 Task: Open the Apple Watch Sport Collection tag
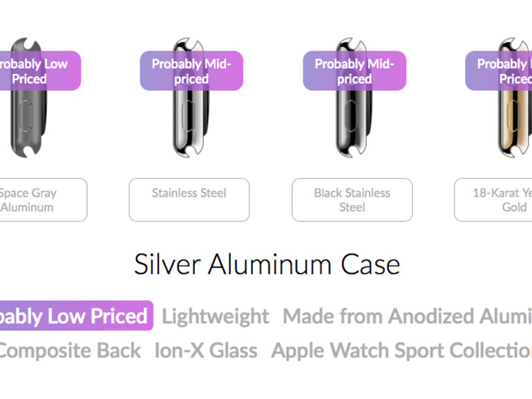(x=402, y=351)
